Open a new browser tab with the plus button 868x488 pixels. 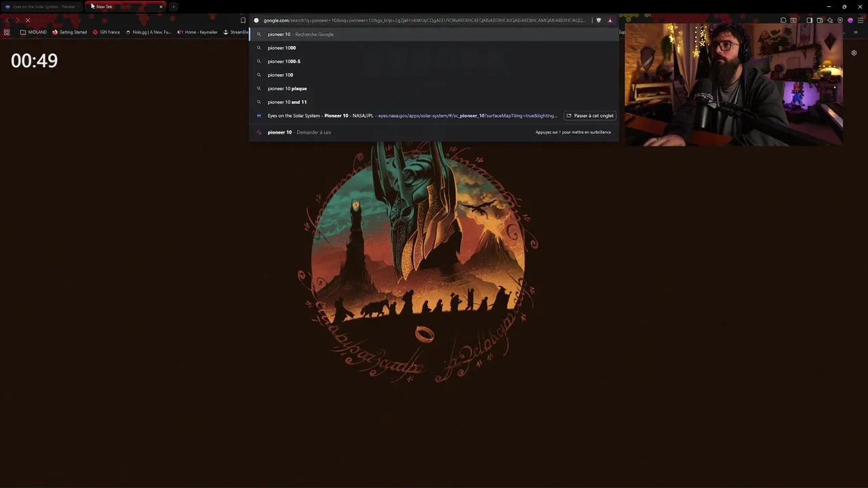click(x=174, y=7)
